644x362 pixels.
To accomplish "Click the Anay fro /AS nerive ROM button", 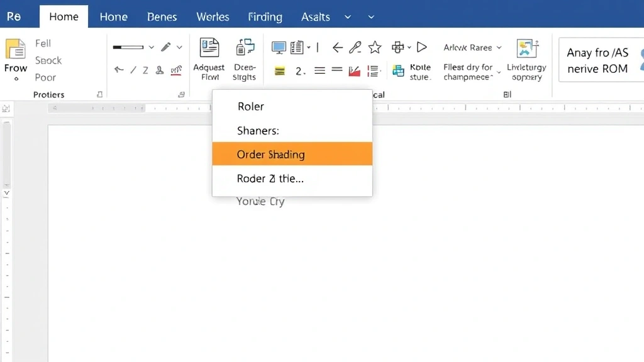I will [x=597, y=61].
